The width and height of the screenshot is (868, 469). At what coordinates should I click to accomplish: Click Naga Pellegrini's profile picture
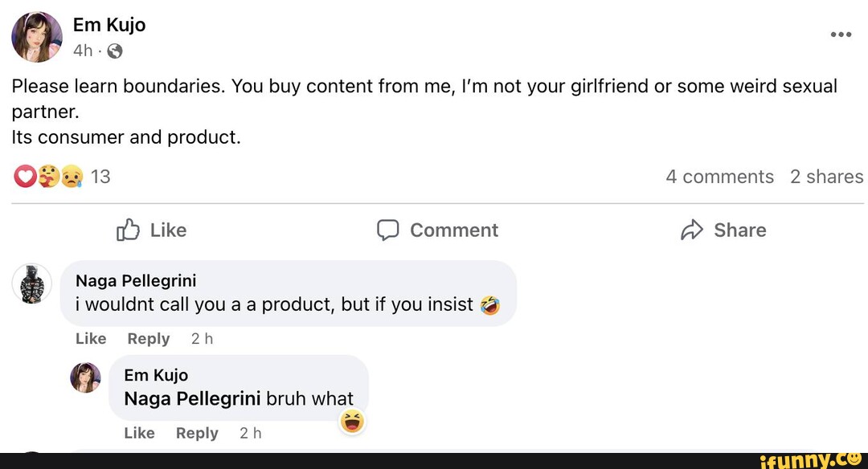pyautogui.click(x=32, y=283)
